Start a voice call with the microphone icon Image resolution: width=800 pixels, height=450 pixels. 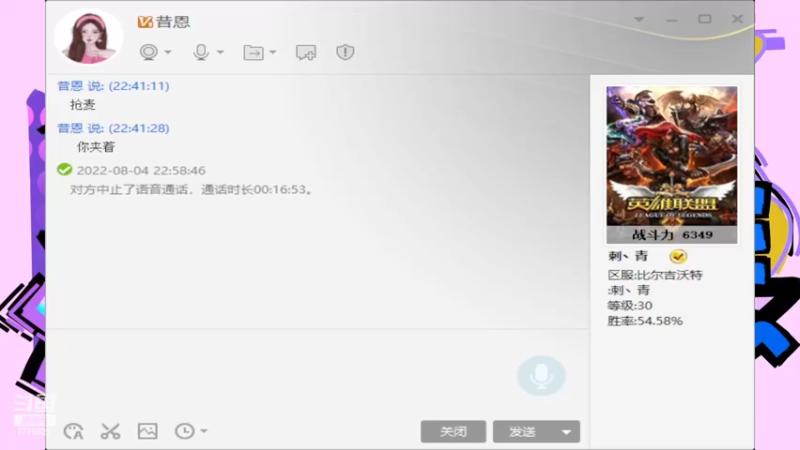201,52
